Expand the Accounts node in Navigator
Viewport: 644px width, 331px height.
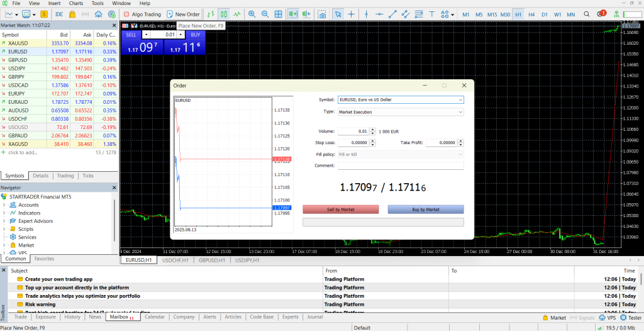4,205
